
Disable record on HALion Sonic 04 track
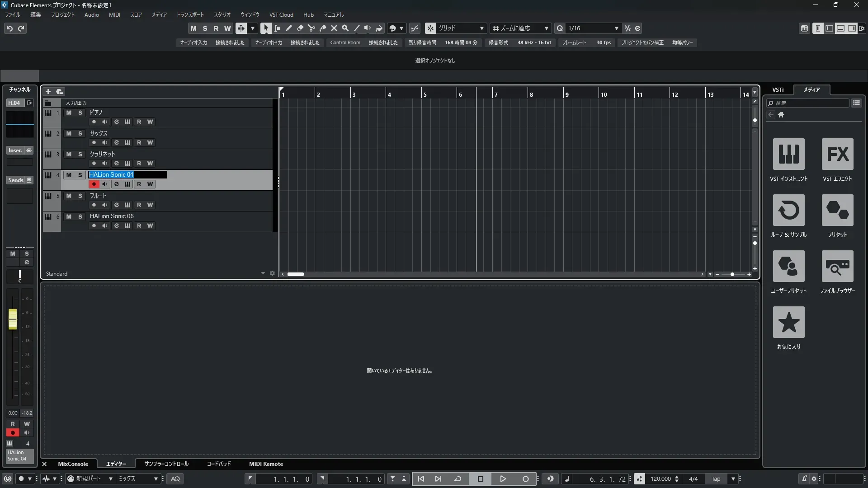(94, 184)
